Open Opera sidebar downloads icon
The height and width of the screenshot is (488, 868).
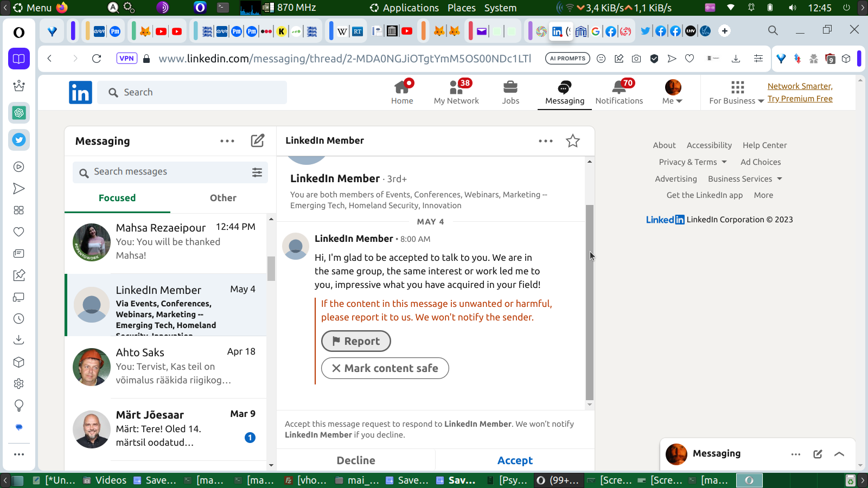pyautogui.click(x=19, y=340)
